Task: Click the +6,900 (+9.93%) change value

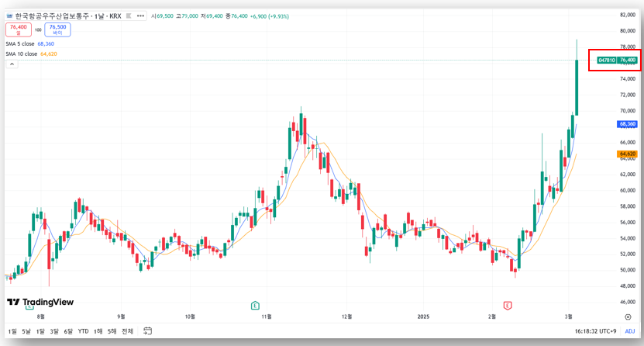Action: point(270,16)
